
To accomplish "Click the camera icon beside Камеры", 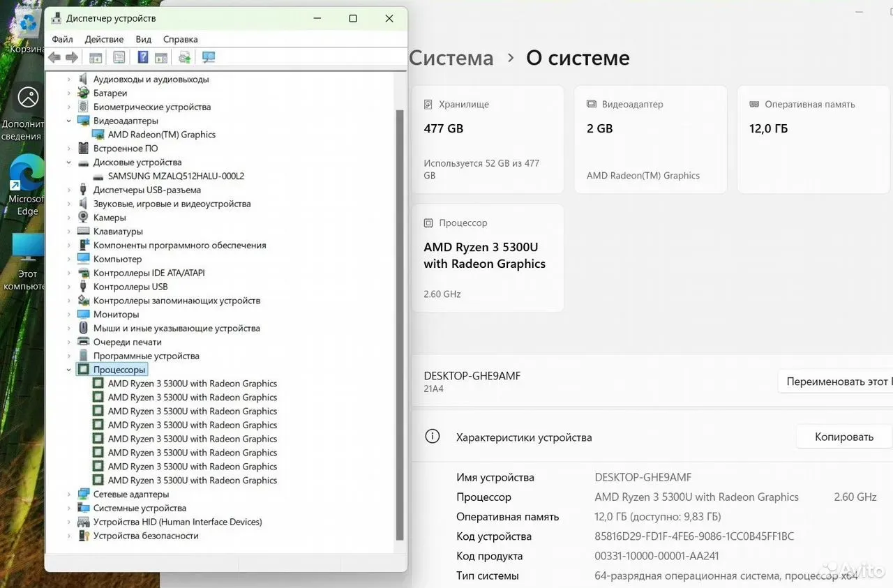I will pos(84,218).
